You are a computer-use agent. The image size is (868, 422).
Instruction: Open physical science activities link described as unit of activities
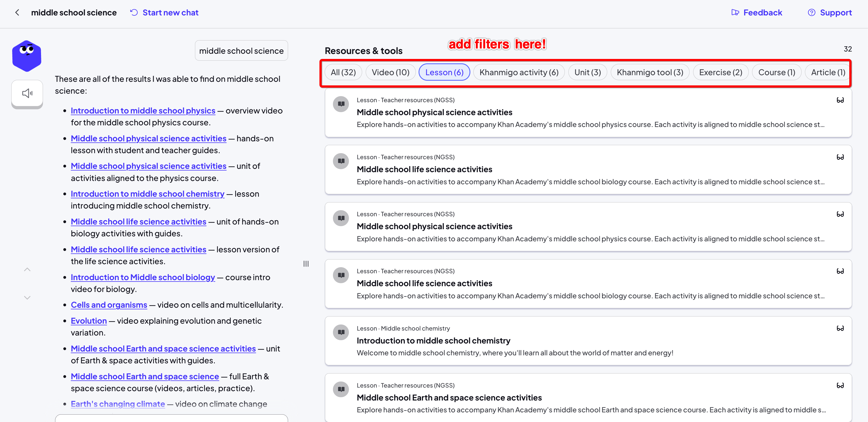148,166
